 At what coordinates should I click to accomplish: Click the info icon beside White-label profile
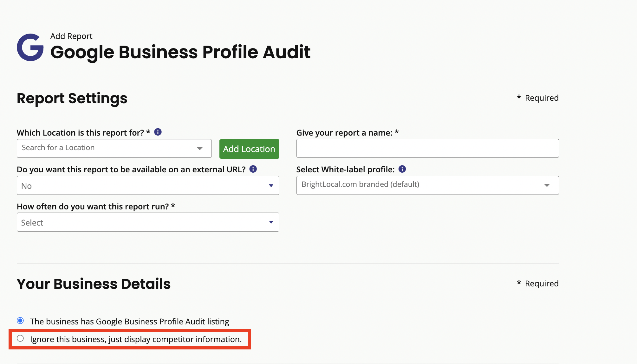coord(402,169)
